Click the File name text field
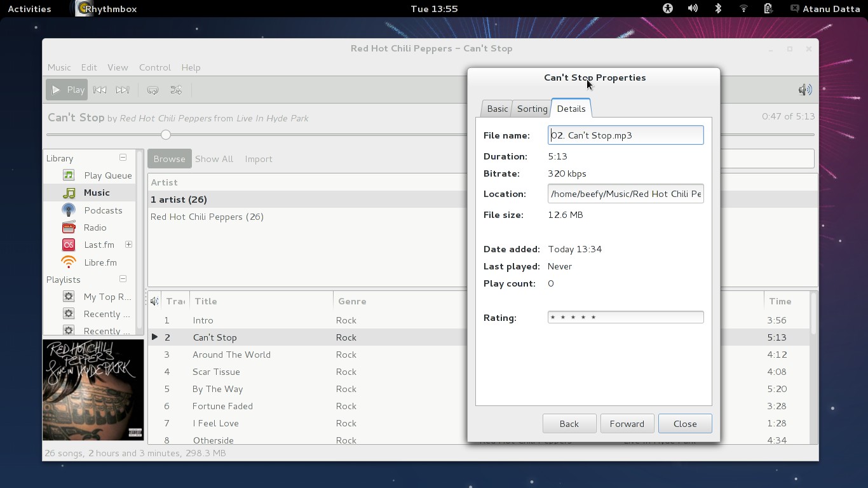The width and height of the screenshot is (868, 488). [625, 135]
